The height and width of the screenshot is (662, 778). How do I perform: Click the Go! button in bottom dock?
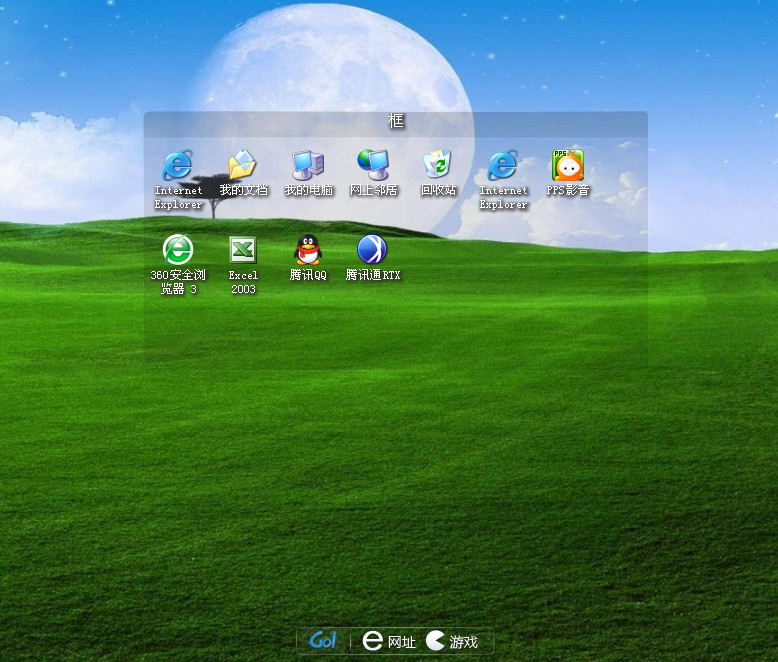pyautogui.click(x=323, y=641)
